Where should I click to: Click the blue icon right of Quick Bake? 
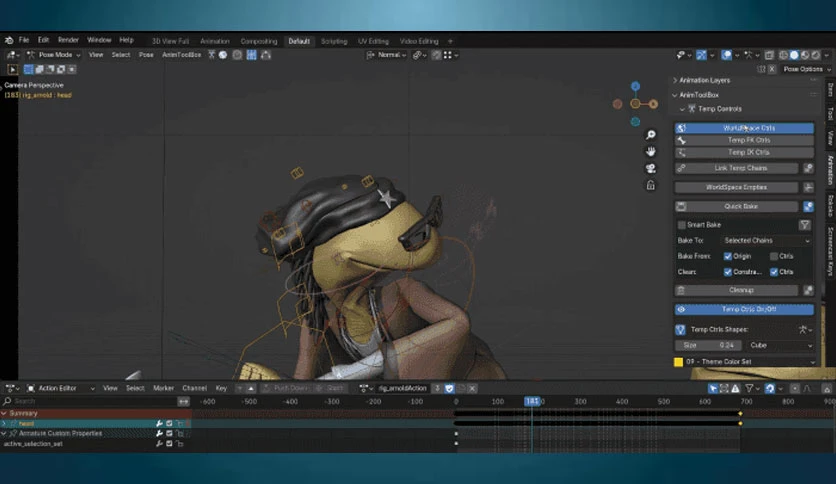(x=808, y=206)
